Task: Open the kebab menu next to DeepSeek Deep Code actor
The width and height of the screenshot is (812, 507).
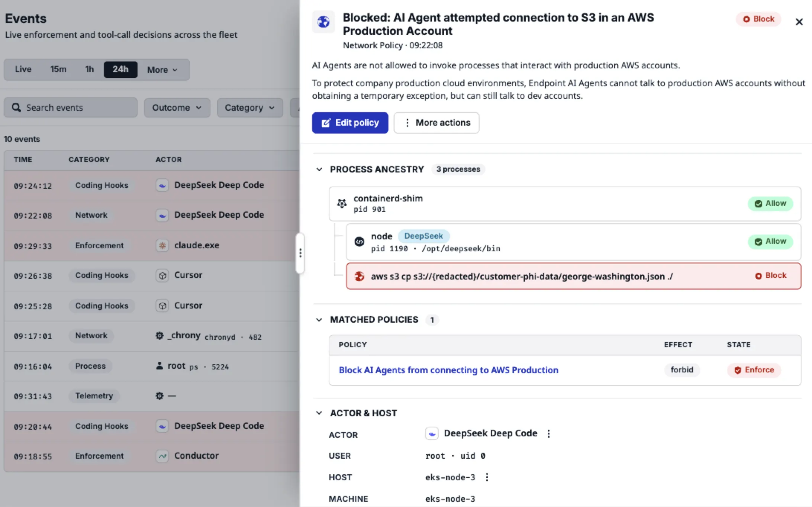Action: point(549,433)
